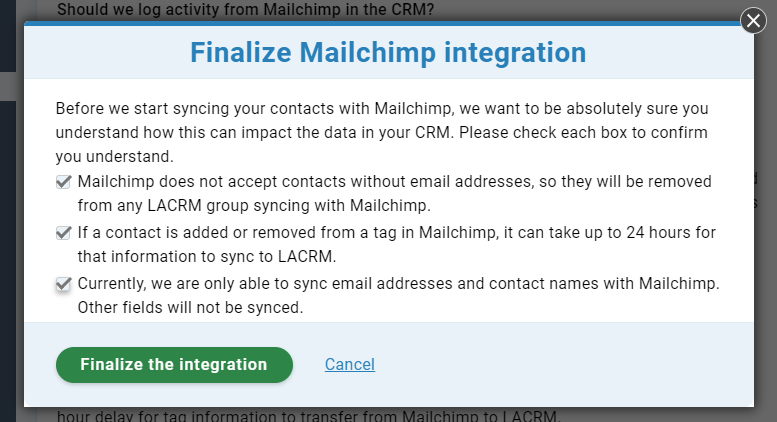The width and height of the screenshot is (777, 422).
Task: Toggle the 24 hours tag sync checkbox
Action: (x=63, y=233)
